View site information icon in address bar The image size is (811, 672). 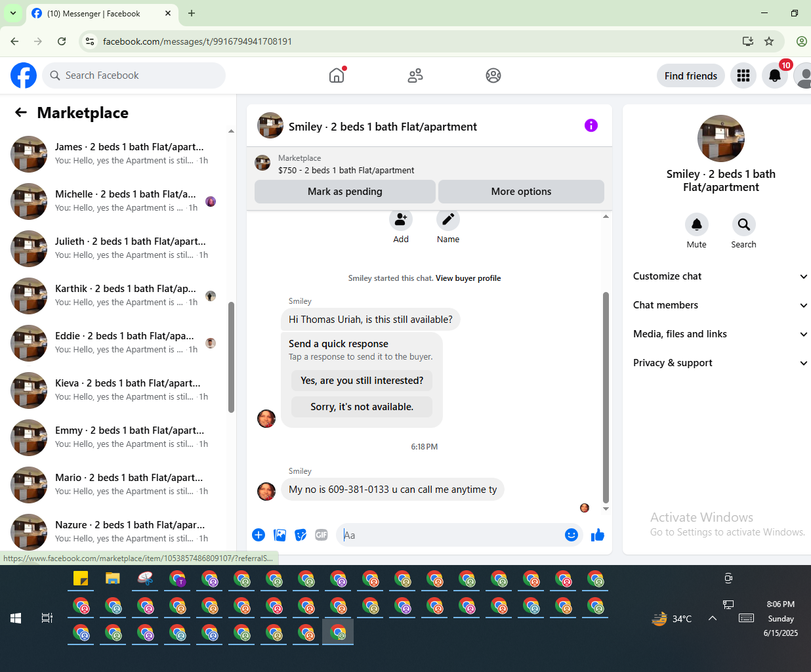91,41
